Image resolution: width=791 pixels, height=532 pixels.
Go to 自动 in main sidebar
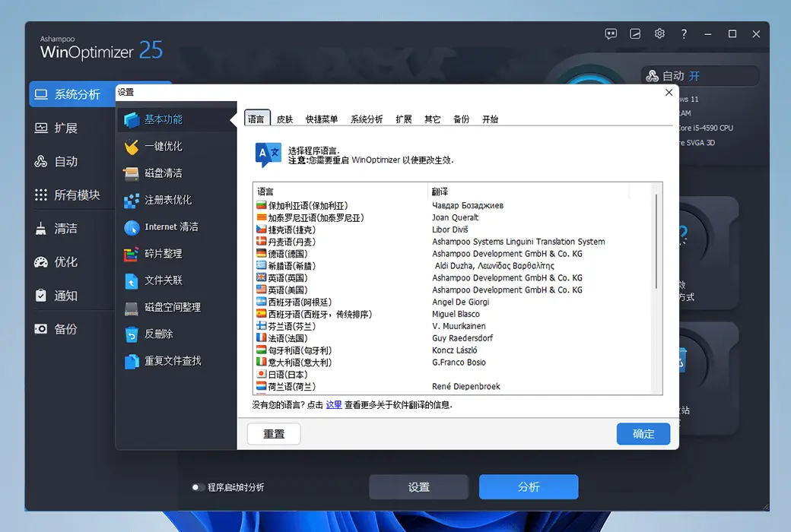coord(72,161)
